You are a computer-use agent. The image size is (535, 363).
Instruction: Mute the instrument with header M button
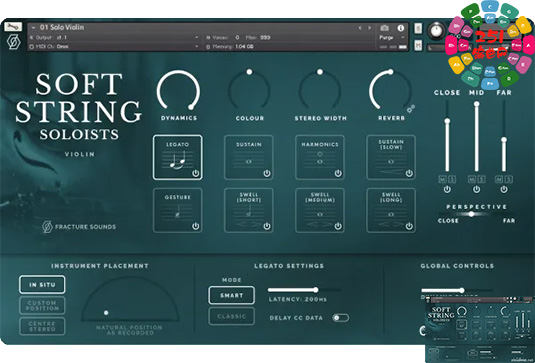(418, 45)
